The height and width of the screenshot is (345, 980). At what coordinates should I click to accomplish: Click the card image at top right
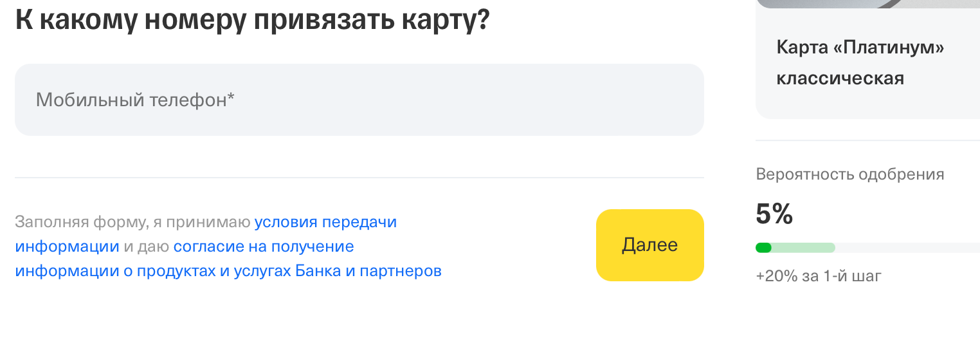(x=868, y=4)
